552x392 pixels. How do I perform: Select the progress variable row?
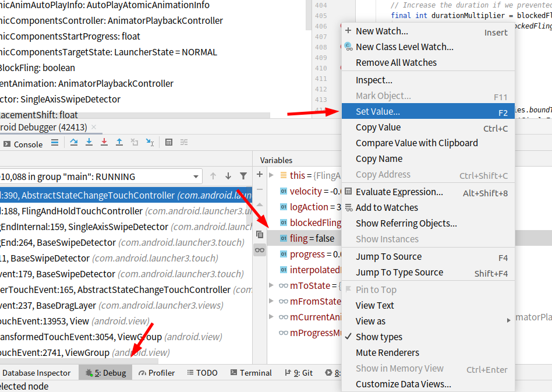tap(305, 255)
